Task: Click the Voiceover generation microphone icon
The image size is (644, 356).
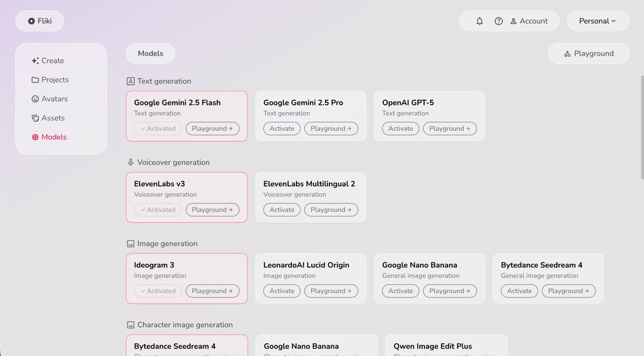Action: click(131, 163)
